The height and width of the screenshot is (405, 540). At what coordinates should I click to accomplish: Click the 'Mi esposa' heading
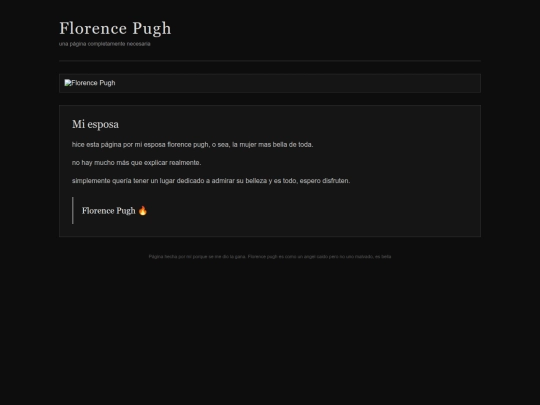pyautogui.click(x=95, y=124)
